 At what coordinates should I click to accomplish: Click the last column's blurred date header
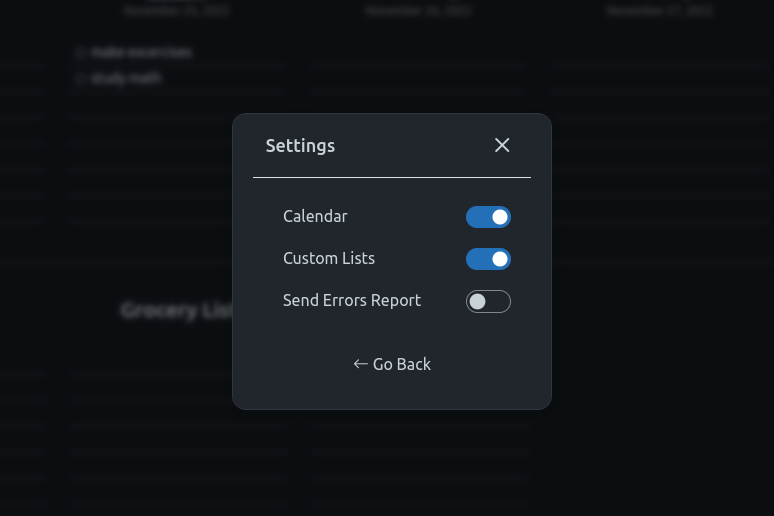point(660,10)
